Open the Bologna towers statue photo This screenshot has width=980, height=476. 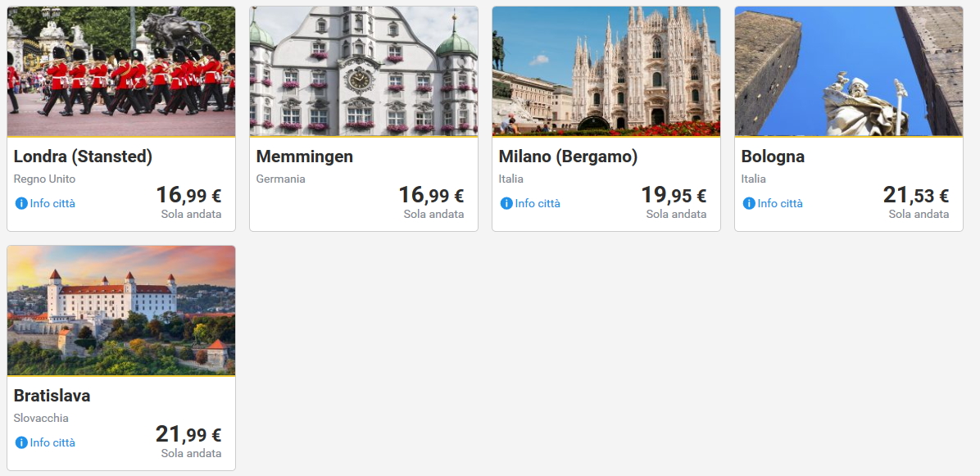pyautogui.click(x=849, y=71)
